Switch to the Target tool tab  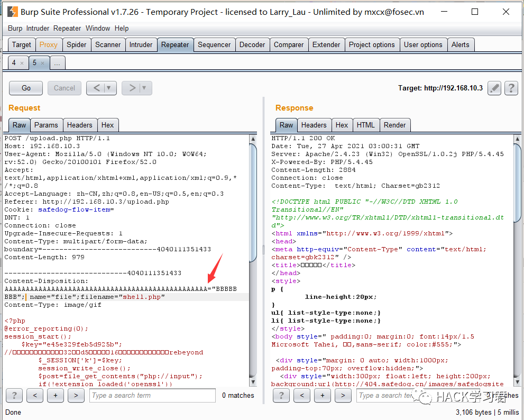(x=21, y=45)
